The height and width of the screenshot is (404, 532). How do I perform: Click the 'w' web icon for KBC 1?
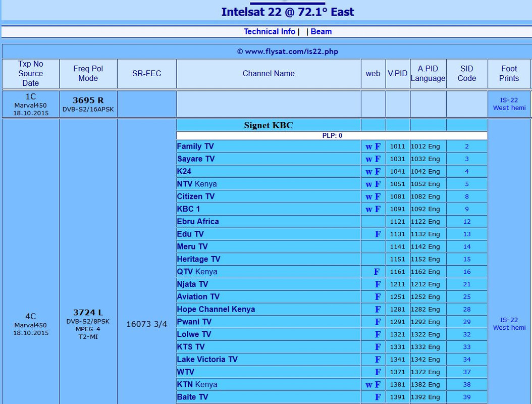pyautogui.click(x=369, y=210)
